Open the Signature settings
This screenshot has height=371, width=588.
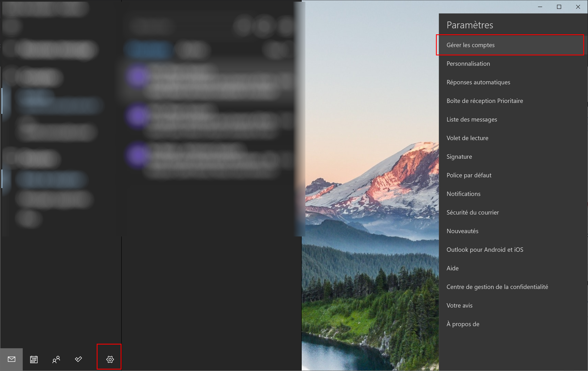(459, 156)
